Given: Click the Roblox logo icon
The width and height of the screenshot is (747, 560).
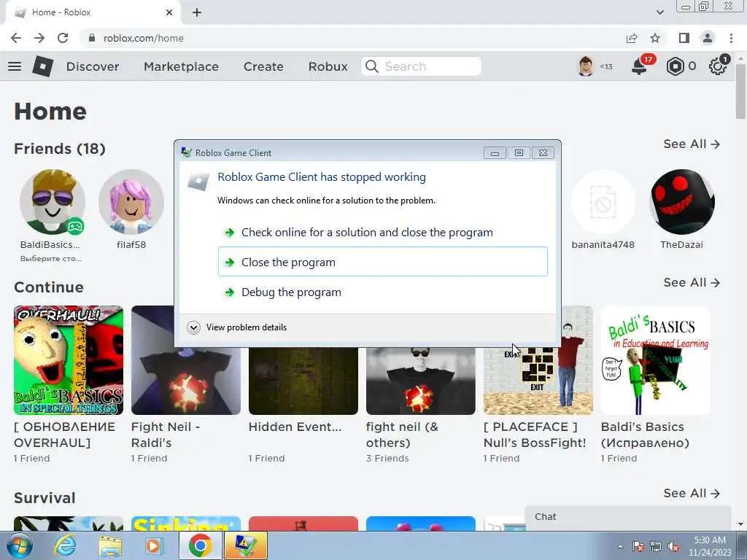Looking at the screenshot, I should 43,66.
